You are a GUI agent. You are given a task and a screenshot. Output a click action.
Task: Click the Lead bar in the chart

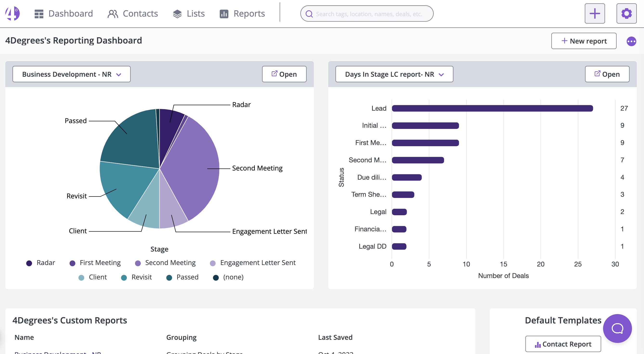[492, 108]
